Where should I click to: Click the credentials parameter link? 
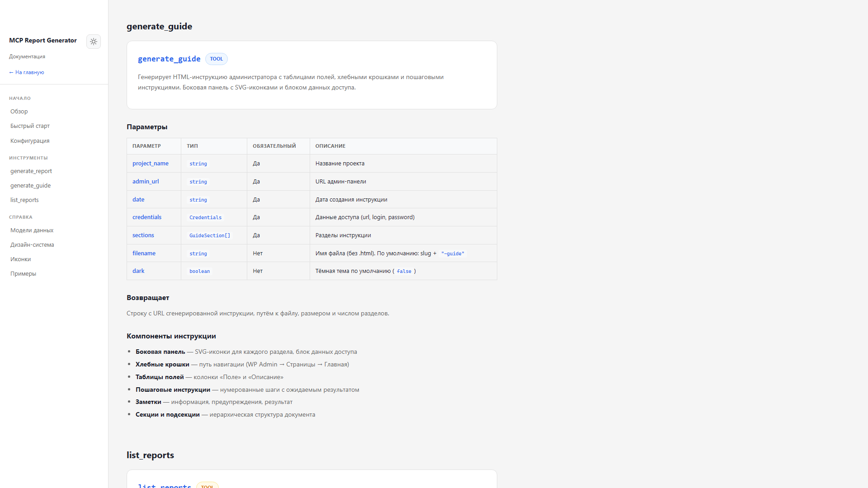click(146, 217)
